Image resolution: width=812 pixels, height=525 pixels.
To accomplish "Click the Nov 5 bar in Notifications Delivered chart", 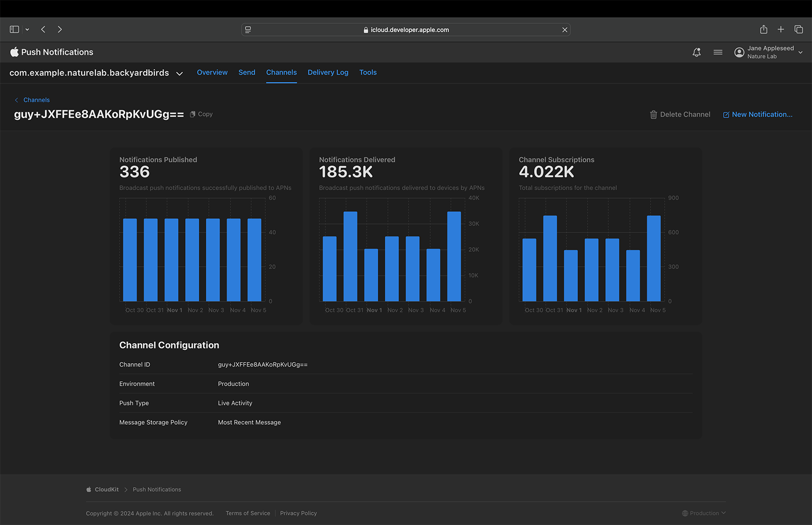I will tap(454, 256).
